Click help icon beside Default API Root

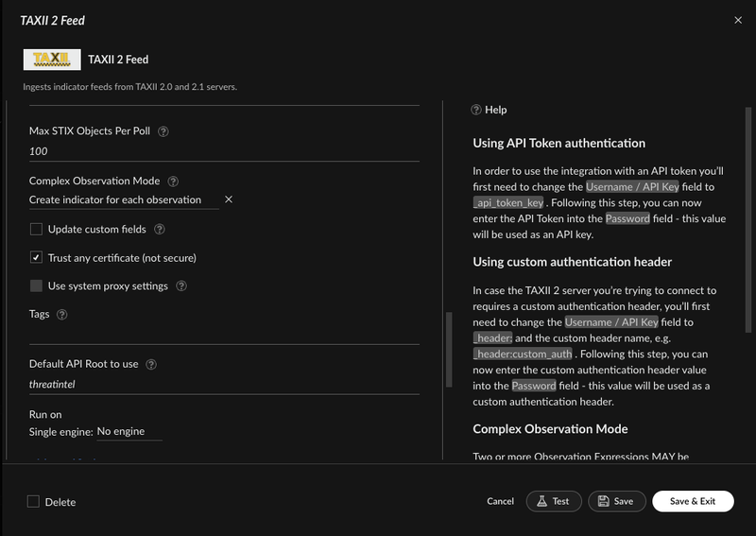(151, 364)
